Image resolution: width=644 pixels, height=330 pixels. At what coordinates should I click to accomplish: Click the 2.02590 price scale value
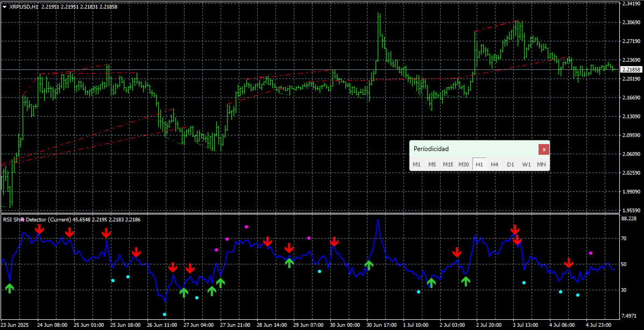(x=631, y=173)
